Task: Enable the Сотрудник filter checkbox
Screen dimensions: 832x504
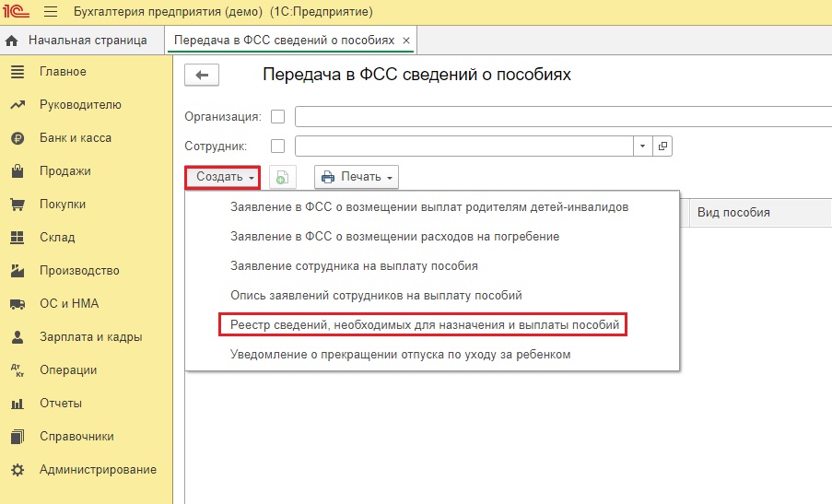Action: point(277,146)
